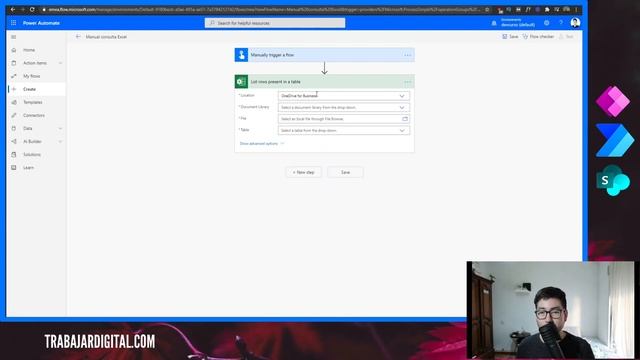Viewport: 640px width, 360px height.
Task: Open the user profile avatar
Action: click(x=575, y=23)
